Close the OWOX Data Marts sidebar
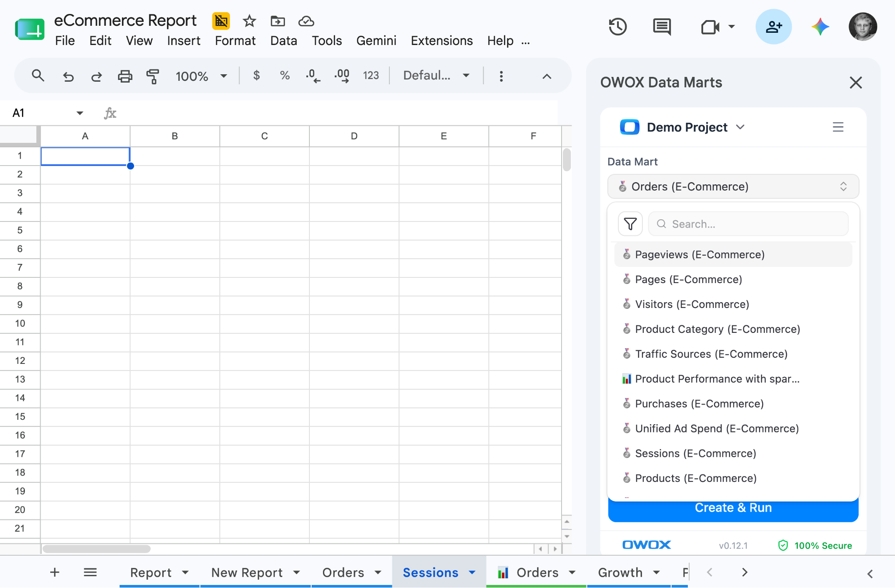Screen dimensions: 895x588 pos(856,83)
